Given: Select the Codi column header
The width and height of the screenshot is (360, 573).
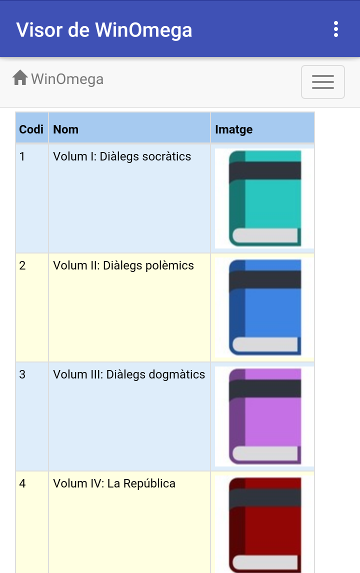Looking at the screenshot, I should (x=31, y=129).
